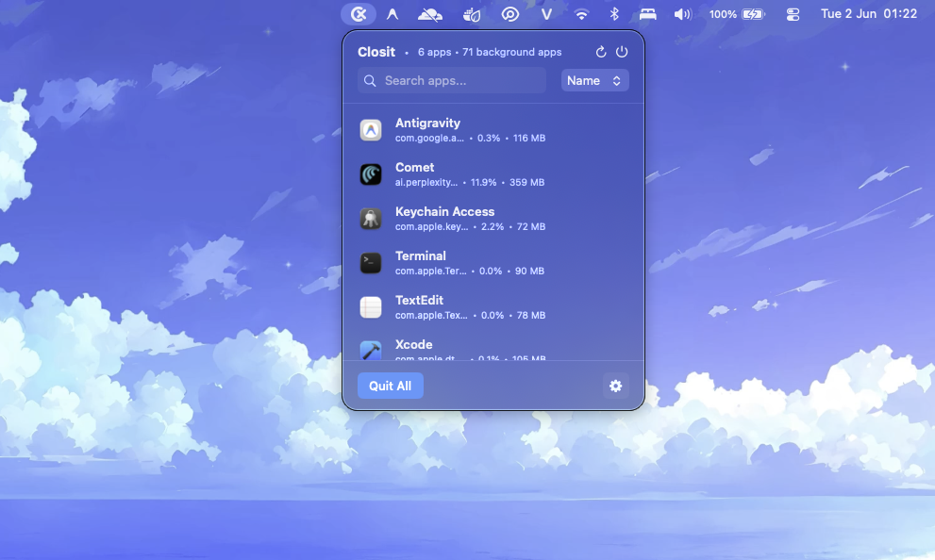Open the Name sort dropdown
The height and width of the screenshot is (560, 935).
[594, 80]
